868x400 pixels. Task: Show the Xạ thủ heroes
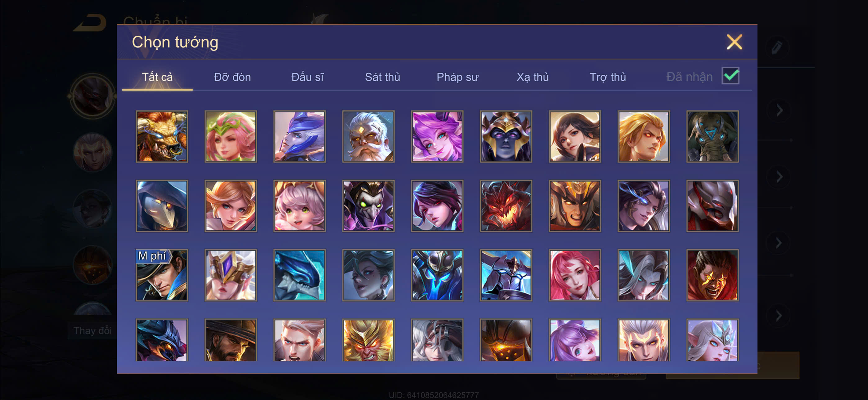(x=532, y=77)
